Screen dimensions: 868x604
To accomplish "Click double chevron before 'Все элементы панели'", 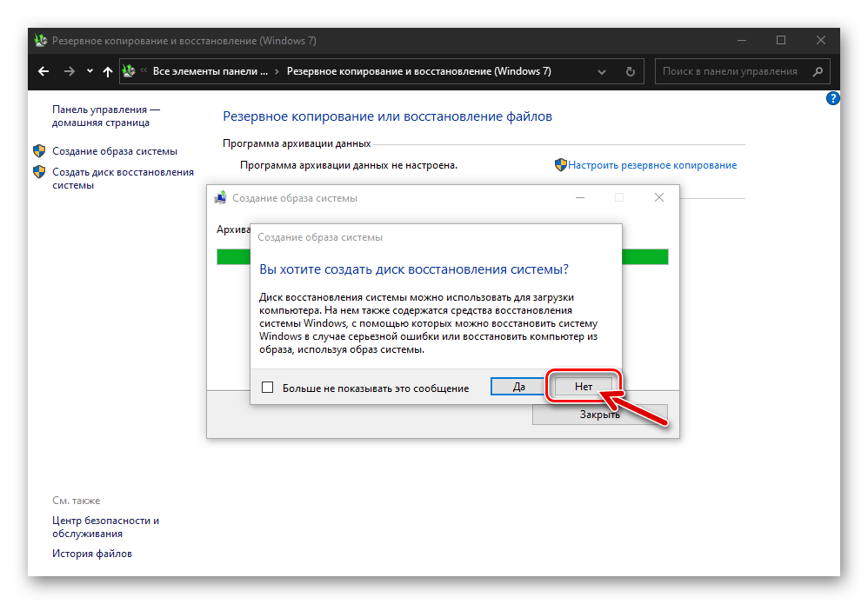I will (x=144, y=70).
